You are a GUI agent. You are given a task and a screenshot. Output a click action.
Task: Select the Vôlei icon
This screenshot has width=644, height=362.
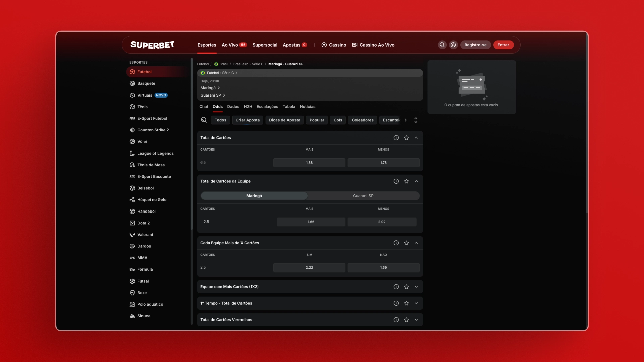132,142
